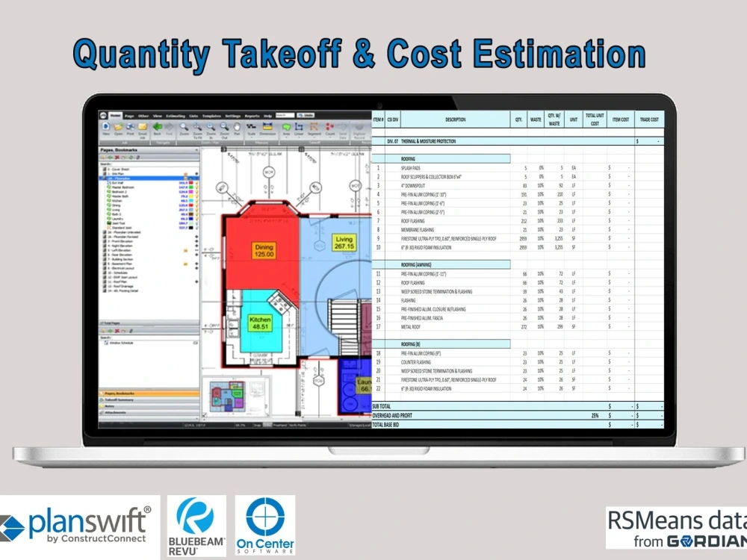This screenshot has height=560, width=747.
Task: Open dropdown arrow under Count tool
Action: click(329, 137)
